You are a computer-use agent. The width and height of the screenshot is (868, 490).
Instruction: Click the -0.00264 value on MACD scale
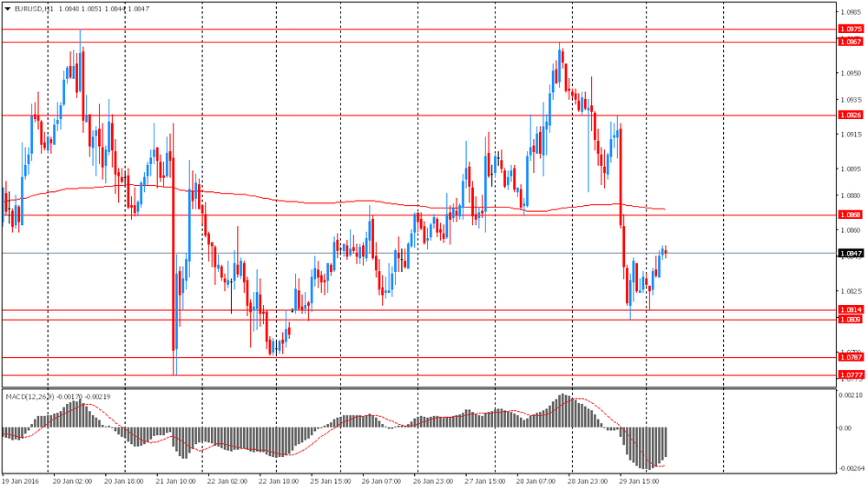click(852, 468)
